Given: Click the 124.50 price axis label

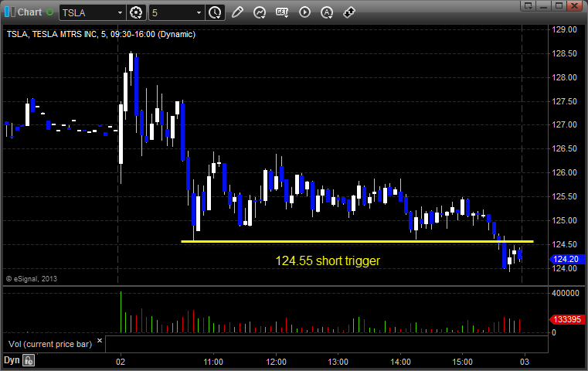Looking at the screenshot, I should click(x=564, y=244).
